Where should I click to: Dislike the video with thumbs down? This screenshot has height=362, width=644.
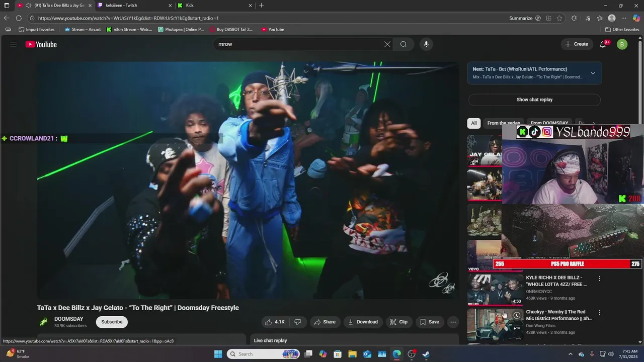click(297, 322)
